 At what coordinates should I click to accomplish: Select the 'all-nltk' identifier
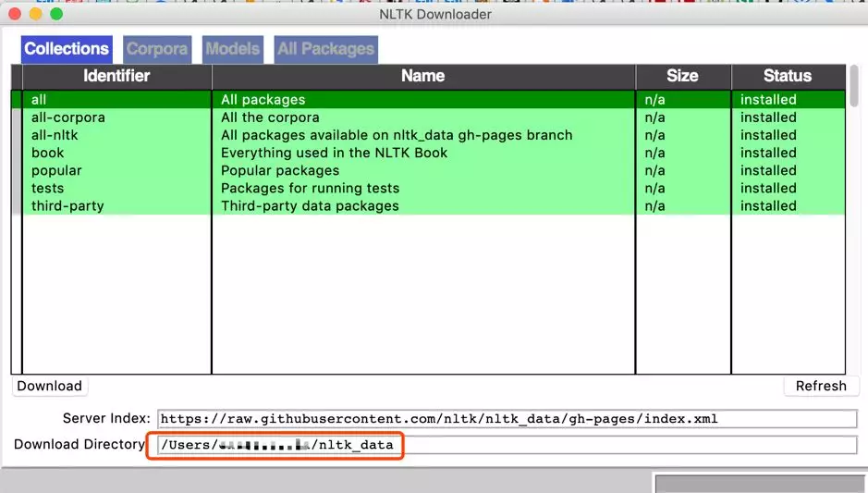tap(55, 135)
